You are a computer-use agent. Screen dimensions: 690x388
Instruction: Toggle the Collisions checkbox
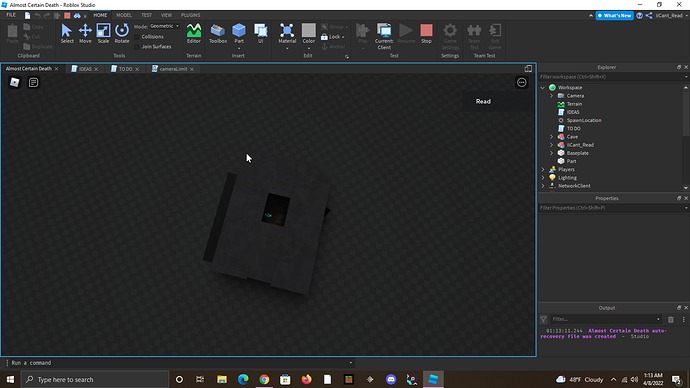click(x=137, y=37)
